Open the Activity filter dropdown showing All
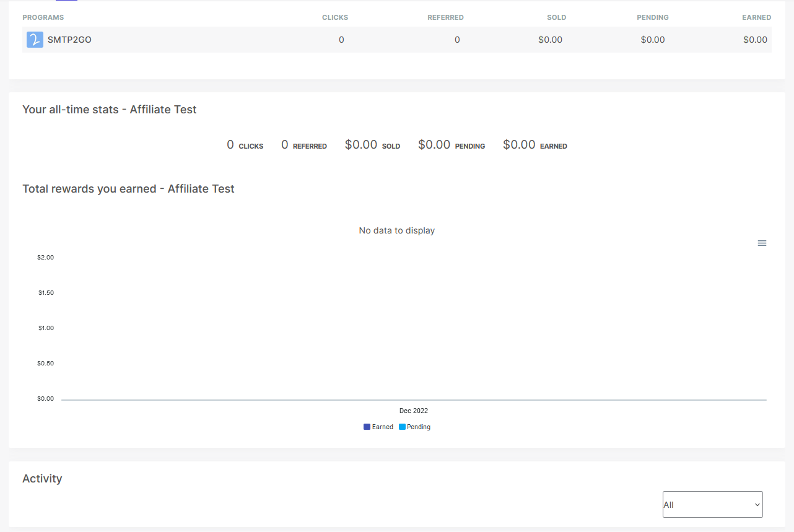The image size is (794, 532). coord(713,504)
